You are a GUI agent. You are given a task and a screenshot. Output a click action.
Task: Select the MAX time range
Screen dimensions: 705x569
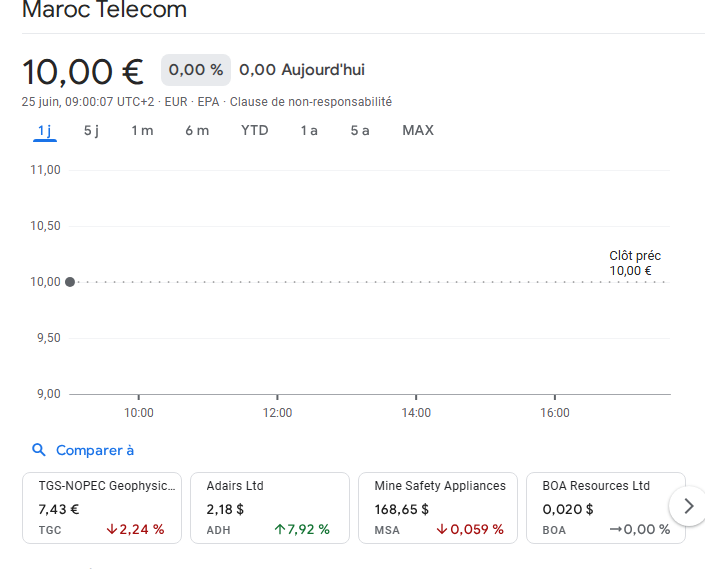418,131
